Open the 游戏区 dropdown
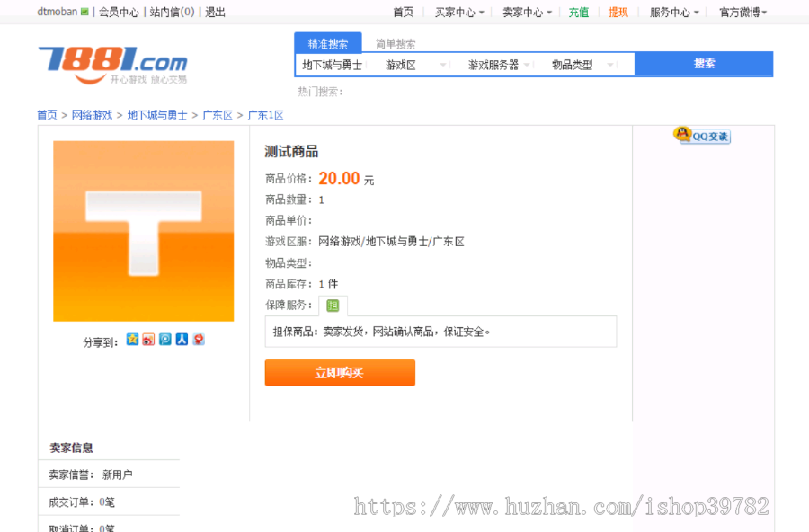This screenshot has width=809, height=532. 416,65
